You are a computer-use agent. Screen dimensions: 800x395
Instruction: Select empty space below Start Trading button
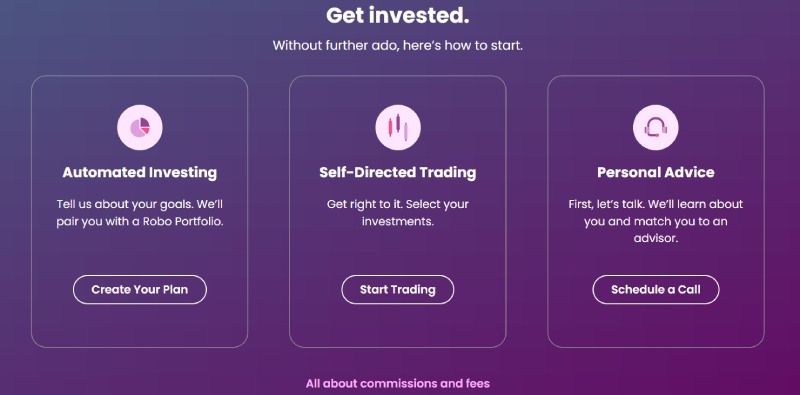point(397,326)
